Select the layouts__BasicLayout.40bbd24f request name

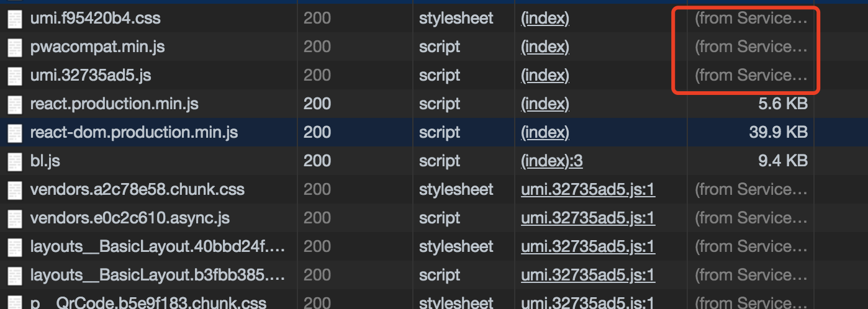click(x=158, y=247)
